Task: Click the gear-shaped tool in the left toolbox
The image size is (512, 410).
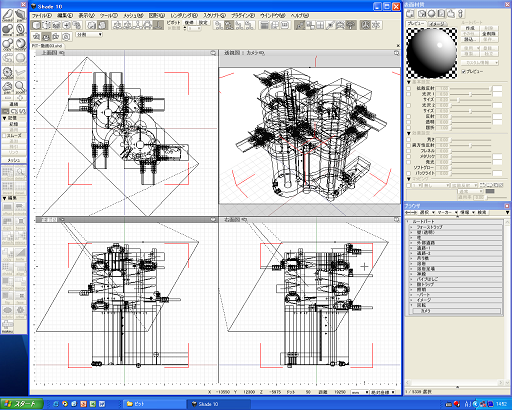Action: (x=8, y=73)
